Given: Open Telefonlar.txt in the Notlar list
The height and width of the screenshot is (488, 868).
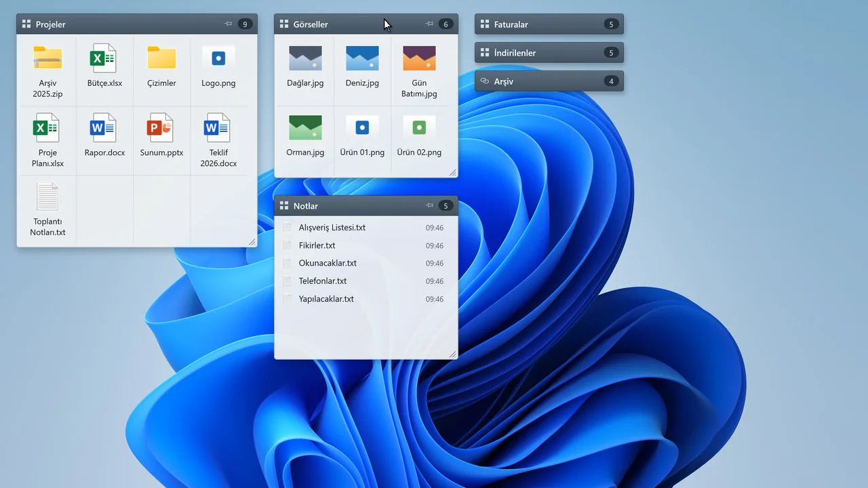Looking at the screenshot, I should (366, 281).
